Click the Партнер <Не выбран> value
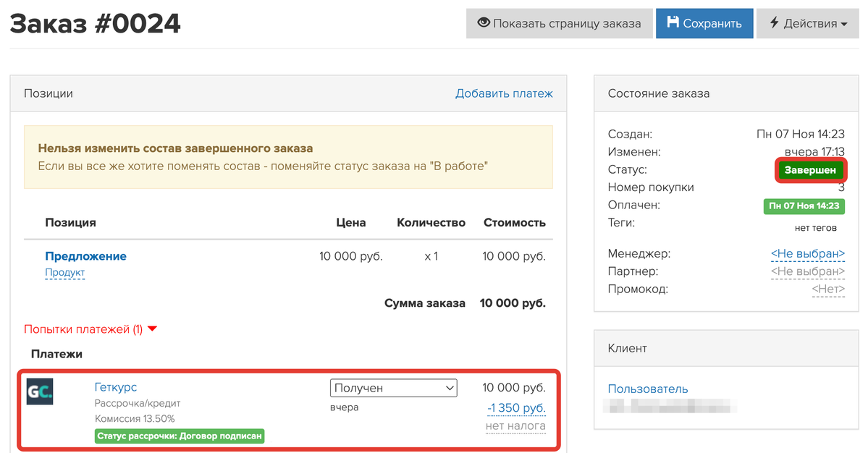Viewport: 868px width, 453px height. coord(808,271)
